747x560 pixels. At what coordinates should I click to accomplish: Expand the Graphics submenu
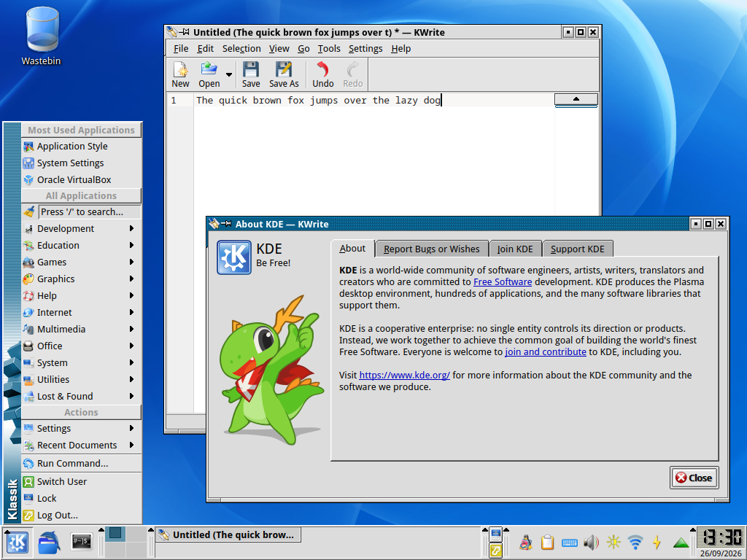coord(82,279)
